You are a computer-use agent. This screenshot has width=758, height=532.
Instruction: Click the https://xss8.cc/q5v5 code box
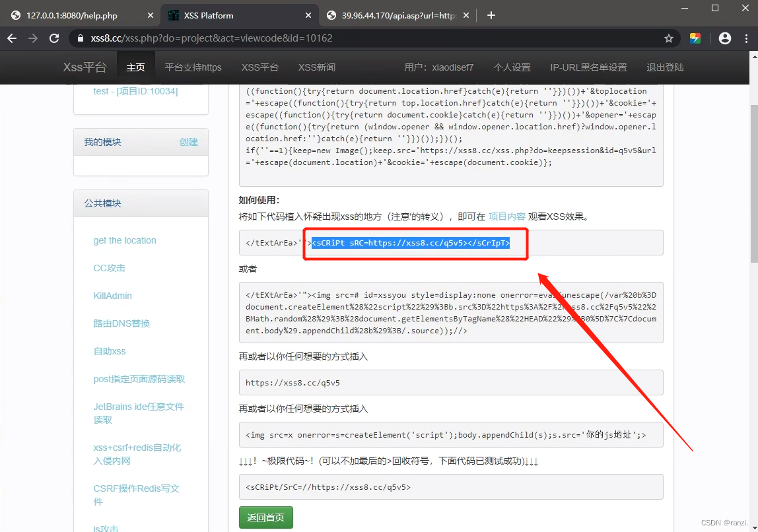pos(451,383)
